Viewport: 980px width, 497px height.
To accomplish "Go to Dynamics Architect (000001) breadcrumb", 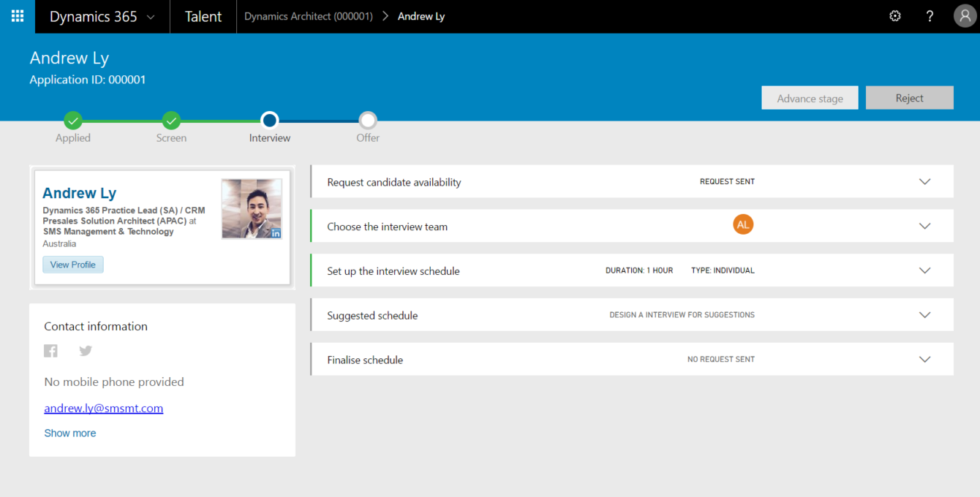I will [x=309, y=17].
